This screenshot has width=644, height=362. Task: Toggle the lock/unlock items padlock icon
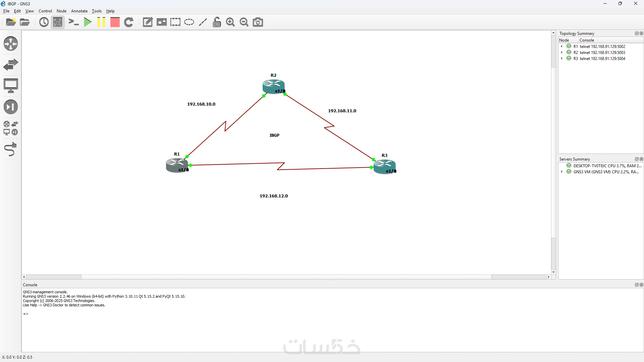click(x=217, y=22)
